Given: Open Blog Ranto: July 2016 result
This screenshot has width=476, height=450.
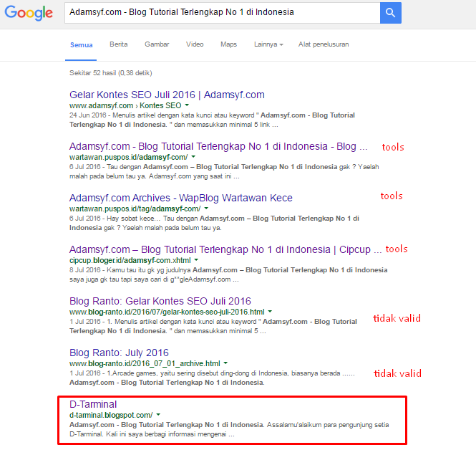Looking at the screenshot, I should [x=119, y=353].
